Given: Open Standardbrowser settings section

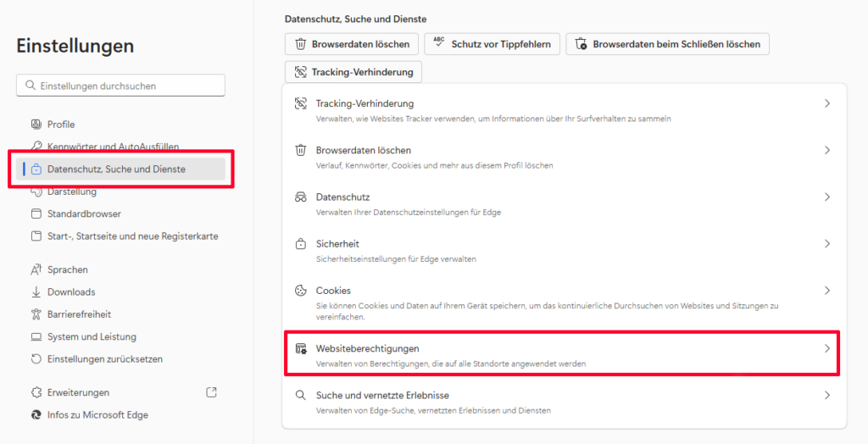Looking at the screenshot, I should [84, 214].
